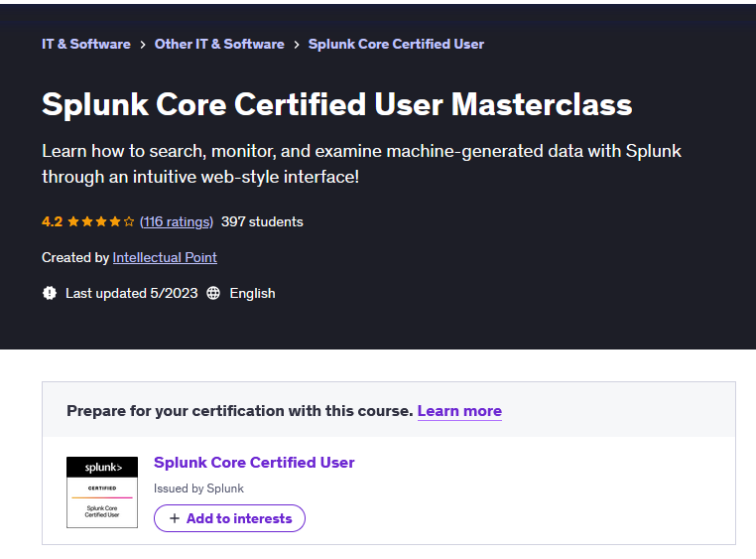Click the Last updated badge icon
The width and height of the screenshot is (756, 559).
point(50,294)
